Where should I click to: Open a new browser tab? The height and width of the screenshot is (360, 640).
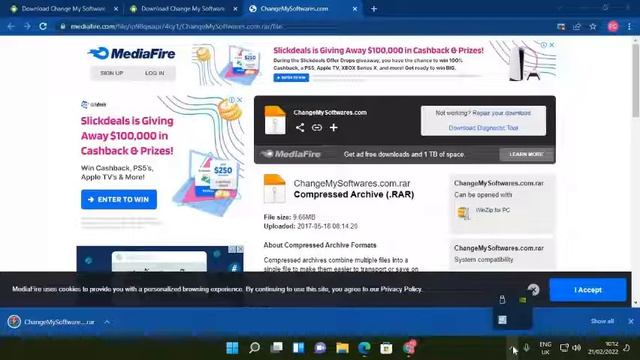tap(374, 9)
